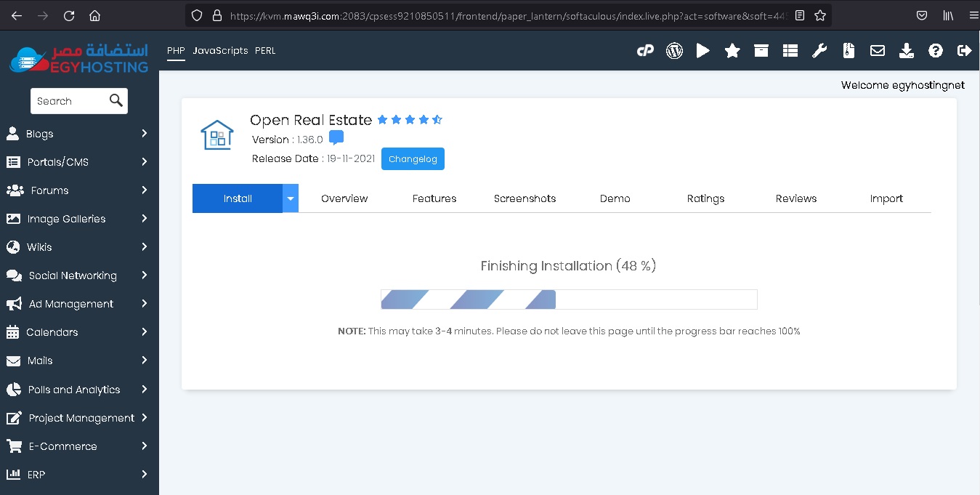Open the envelope email settings icon
Image resolution: width=980 pixels, height=495 pixels.
pos(878,51)
